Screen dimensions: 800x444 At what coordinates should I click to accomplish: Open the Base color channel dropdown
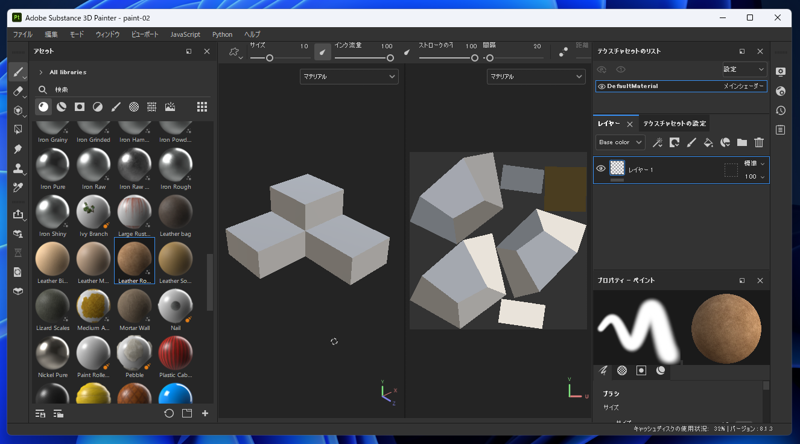tap(620, 143)
